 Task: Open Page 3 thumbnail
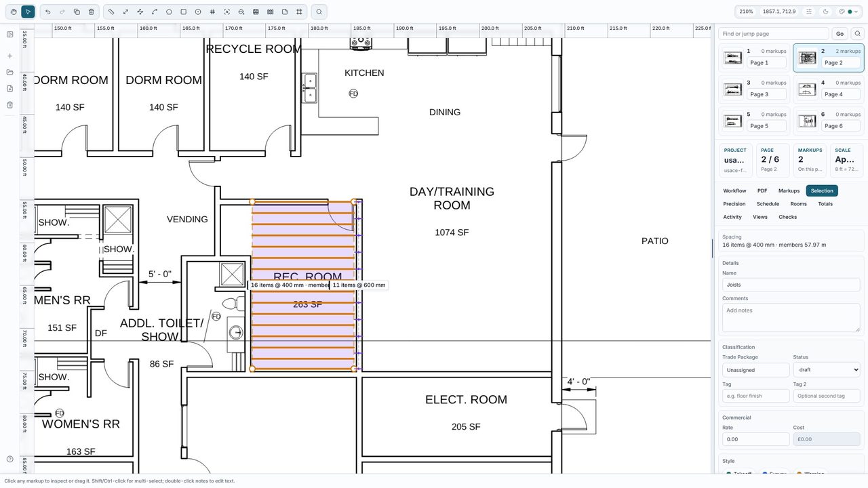[753, 89]
